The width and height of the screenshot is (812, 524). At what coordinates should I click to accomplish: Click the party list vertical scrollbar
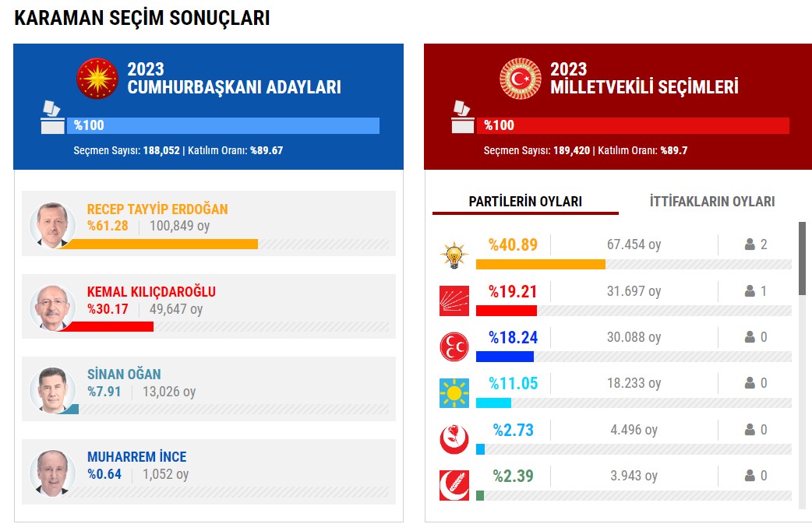802,258
